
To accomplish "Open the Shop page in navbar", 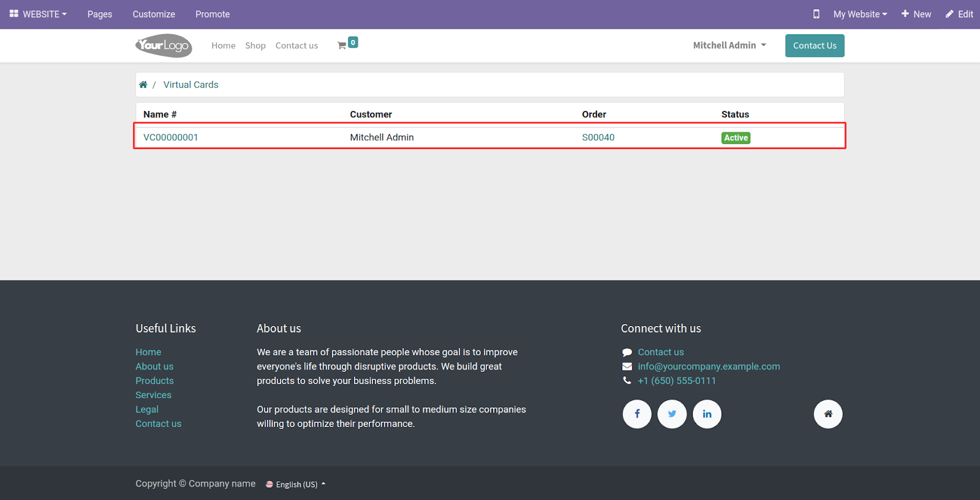I will 255,45.
